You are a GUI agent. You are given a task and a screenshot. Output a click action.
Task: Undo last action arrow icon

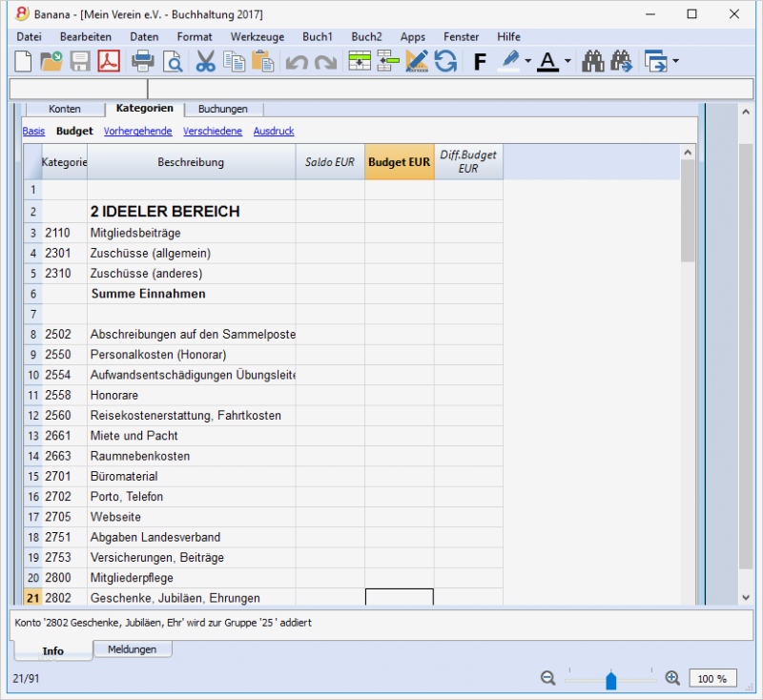click(x=297, y=62)
